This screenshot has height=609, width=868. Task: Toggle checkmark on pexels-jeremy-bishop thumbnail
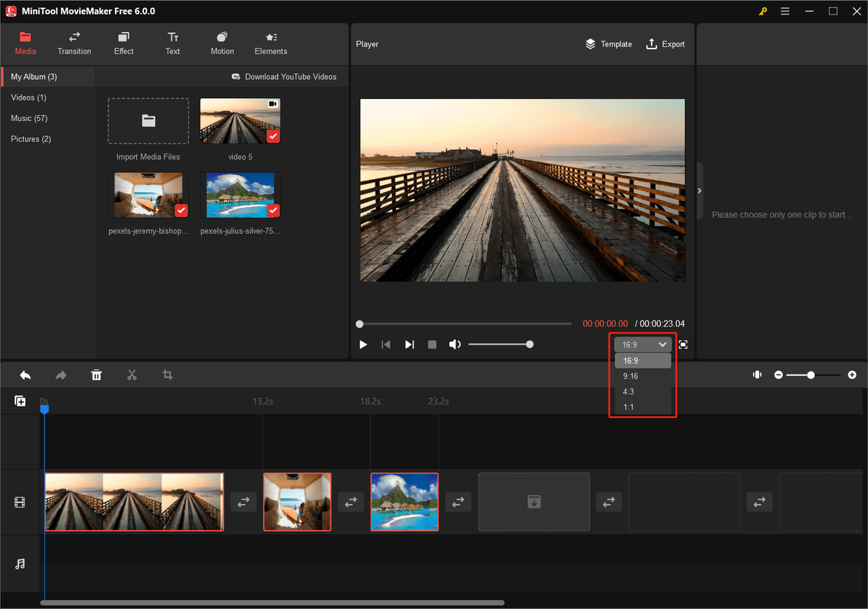181,210
